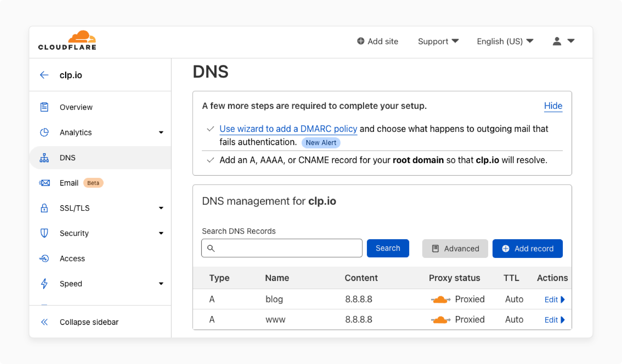Click the Add site link
Screen dimensions: 622x364
[378, 41]
